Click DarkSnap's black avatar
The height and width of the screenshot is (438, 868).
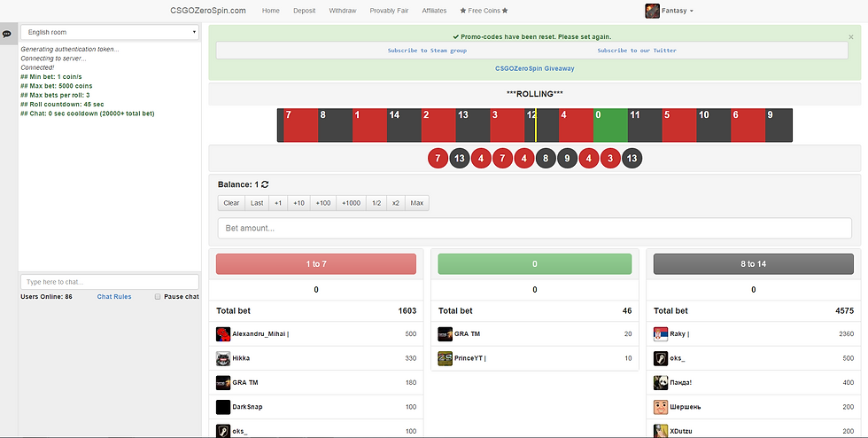click(x=223, y=407)
